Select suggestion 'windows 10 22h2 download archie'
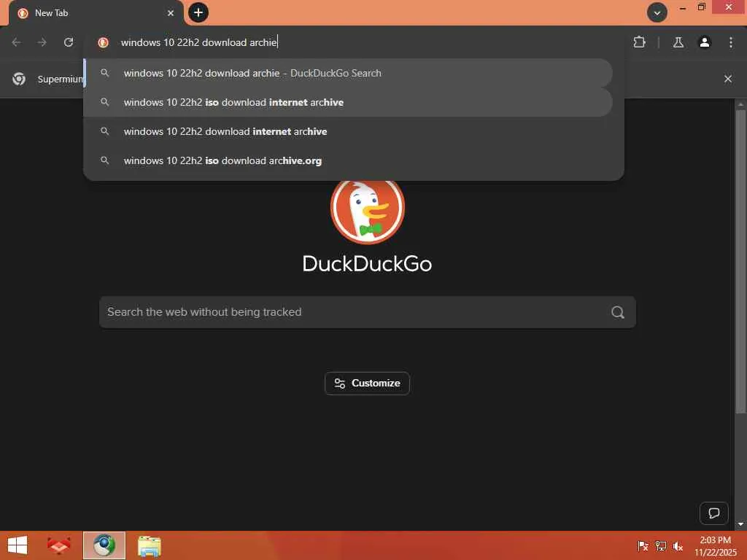This screenshot has width=747, height=560. coord(348,74)
